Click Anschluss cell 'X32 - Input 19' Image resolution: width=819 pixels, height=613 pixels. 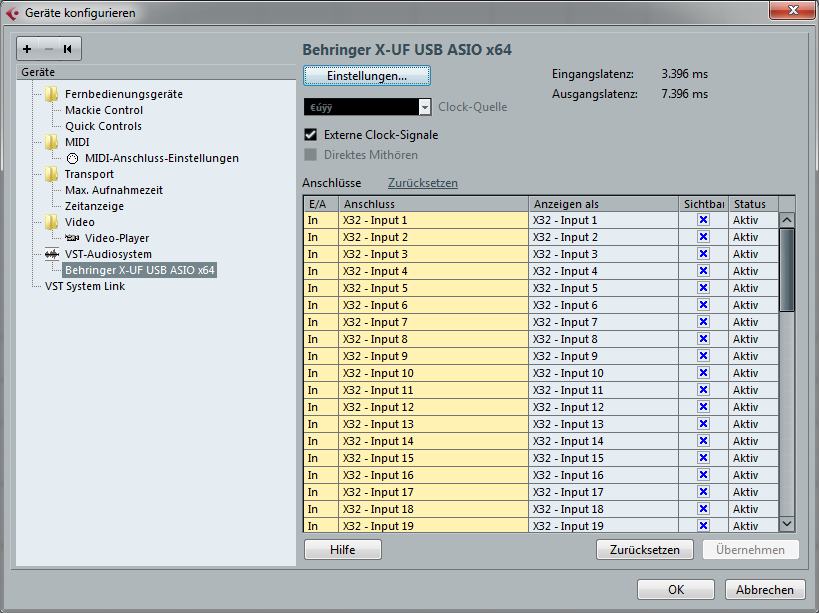click(x=434, y=525)
